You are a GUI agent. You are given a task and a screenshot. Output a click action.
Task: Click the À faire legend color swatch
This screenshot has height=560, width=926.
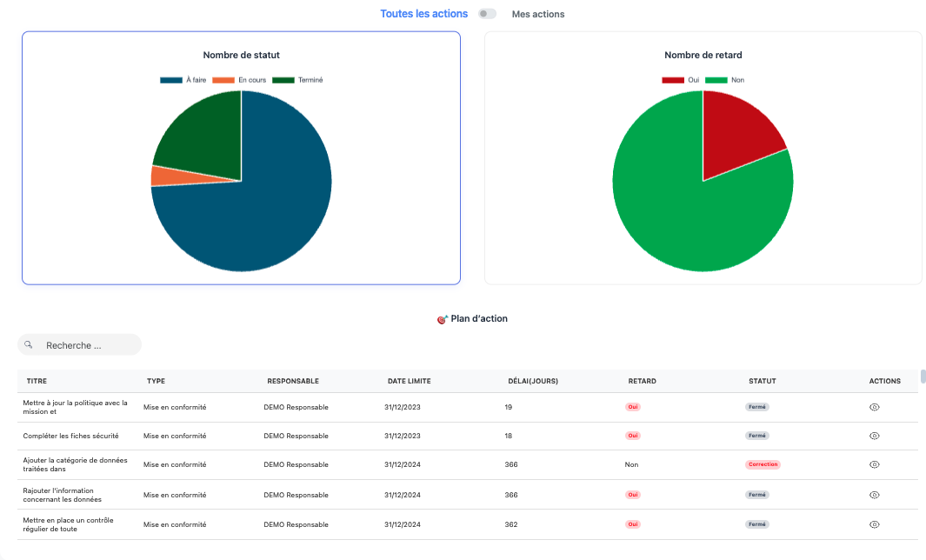(x=171, y=80)
